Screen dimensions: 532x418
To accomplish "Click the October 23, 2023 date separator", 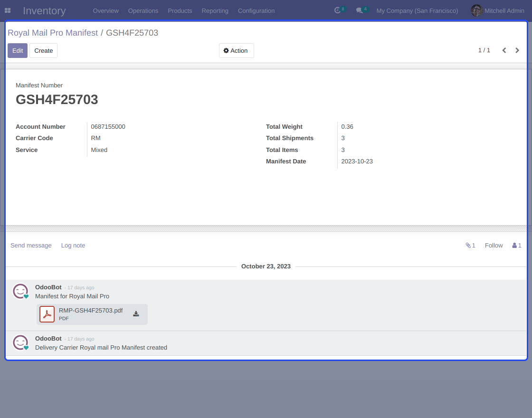I will pyautogui.click(x=266, y=266).
